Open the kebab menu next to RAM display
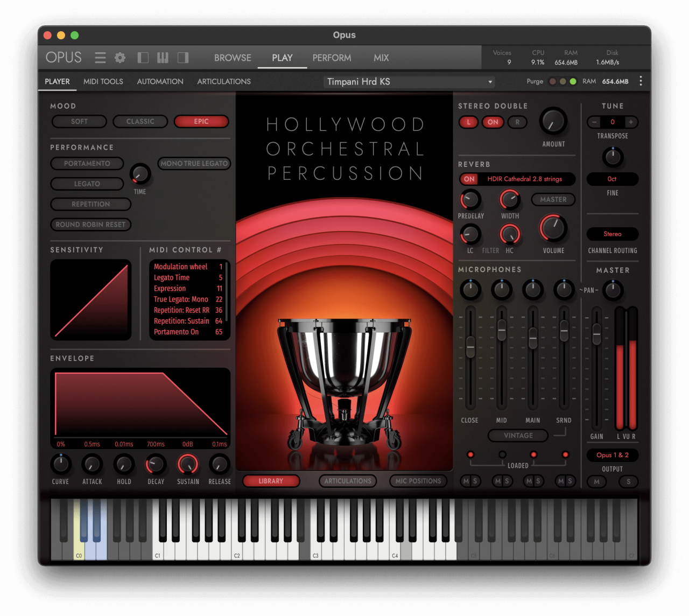This screenshot has width=689, height=616. point(641,81)
